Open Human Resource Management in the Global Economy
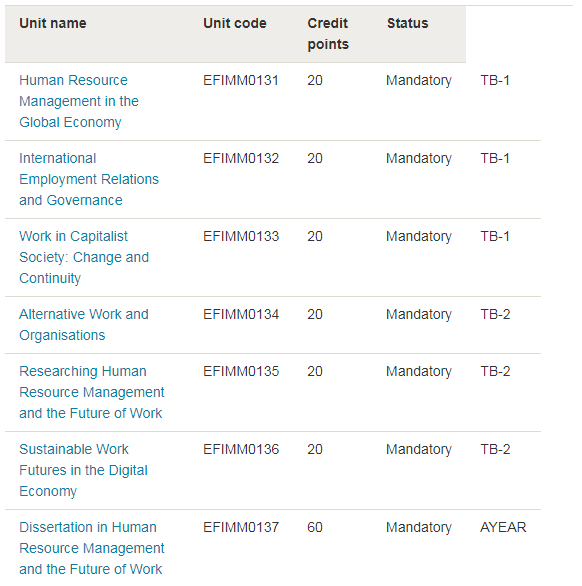The image size is (582, 586). point(79,101)
